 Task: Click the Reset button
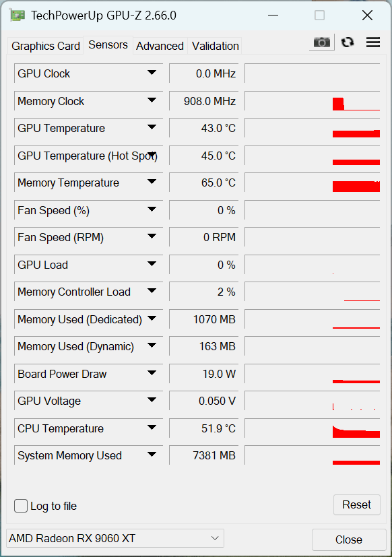pyautogui.click(x=357, y=504)
